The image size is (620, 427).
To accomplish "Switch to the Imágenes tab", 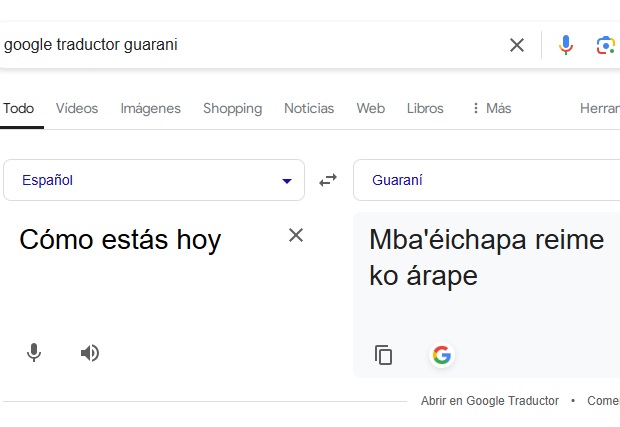I will [x=150, y=108].
